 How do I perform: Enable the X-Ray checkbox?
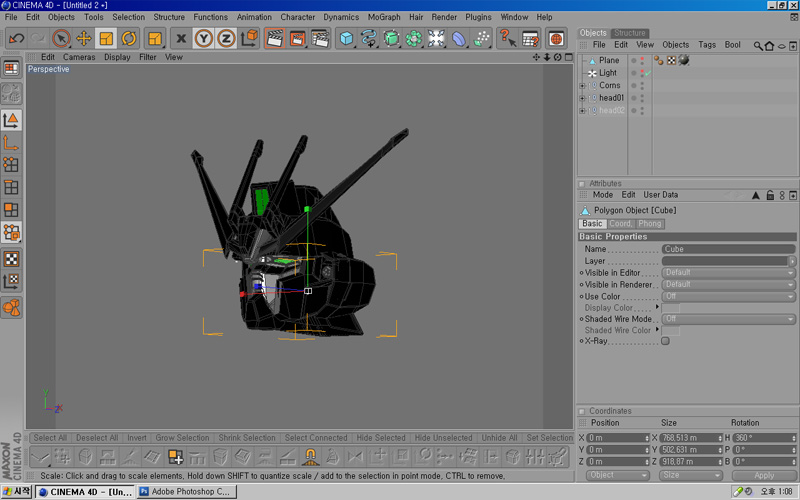[x=665, y=341]
